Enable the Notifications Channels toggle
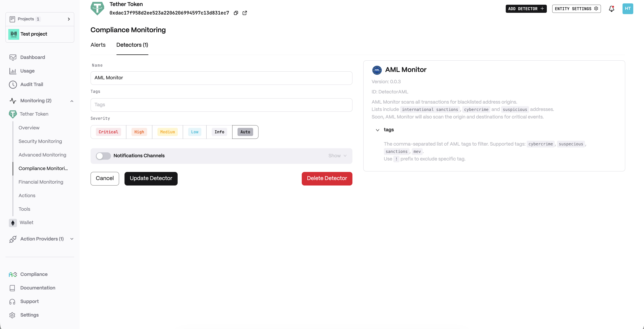644x329 pixels. point(103,156)
